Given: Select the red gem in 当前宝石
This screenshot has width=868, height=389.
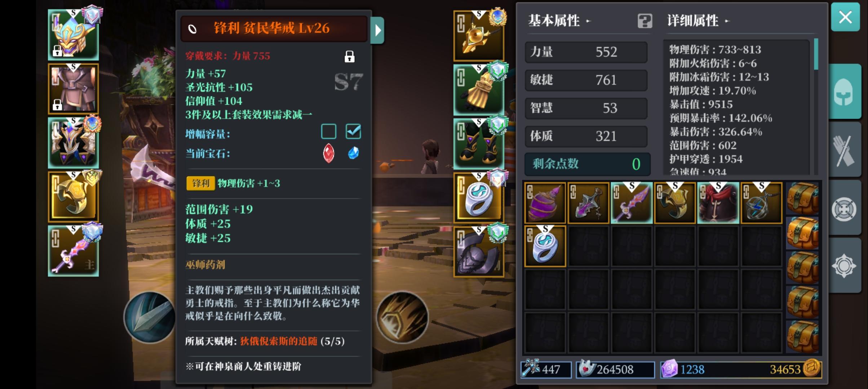Looking at the screenshot, I should point(328,153).
